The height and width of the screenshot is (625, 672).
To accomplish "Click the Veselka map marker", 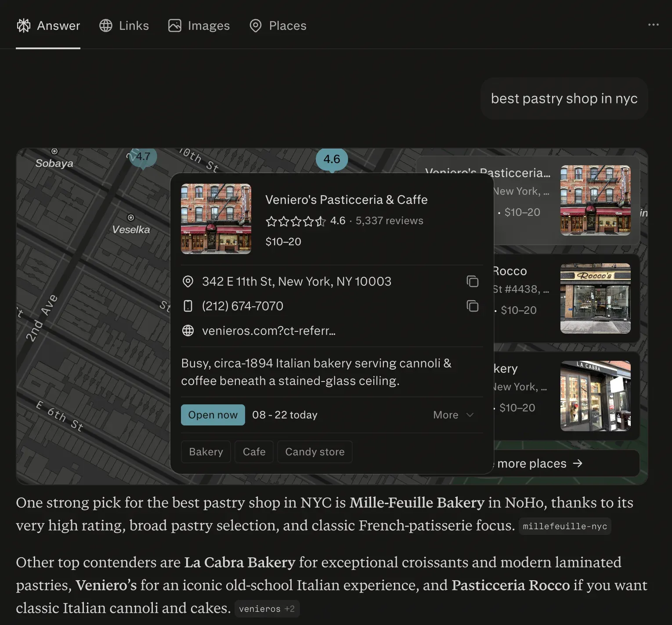I will click(131, 218).
